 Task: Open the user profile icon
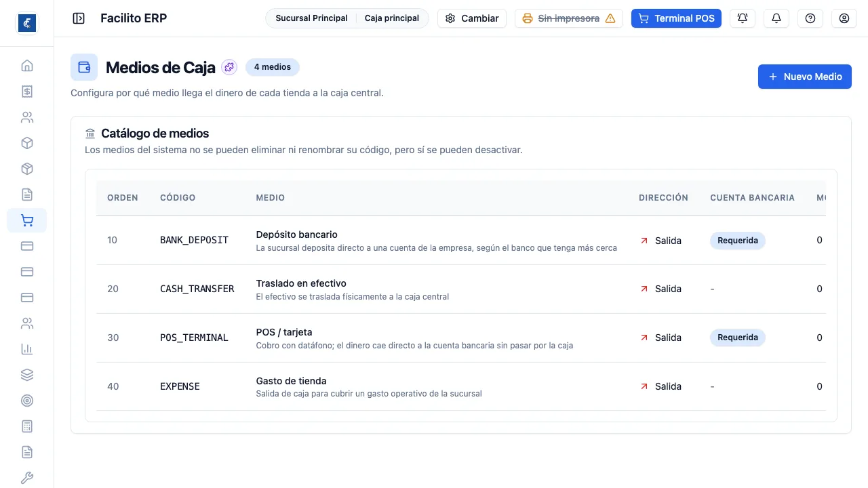coord(844,18)
